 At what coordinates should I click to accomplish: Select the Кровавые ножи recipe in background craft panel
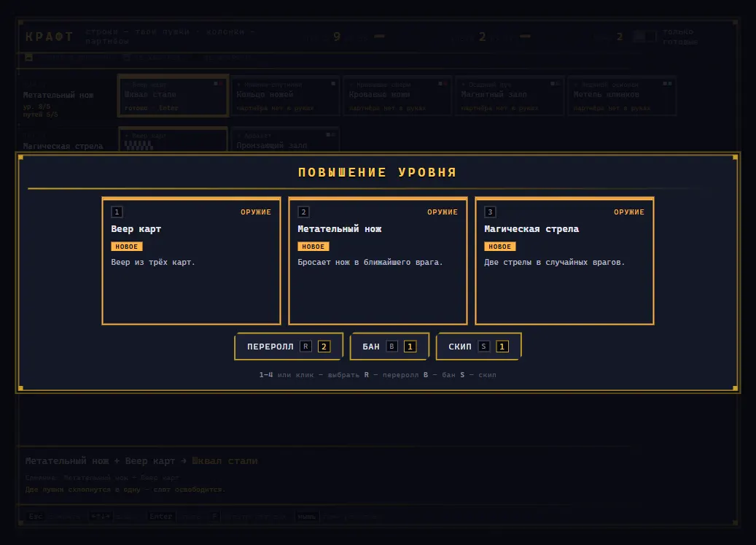tap(398, 96)
